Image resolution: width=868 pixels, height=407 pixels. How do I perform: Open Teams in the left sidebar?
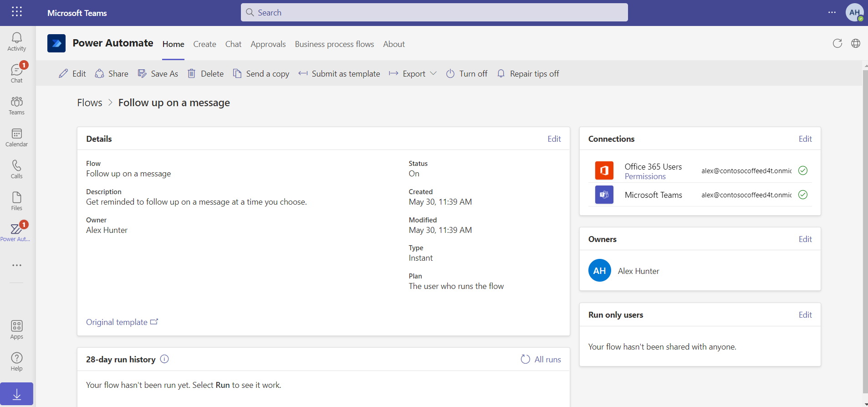(x=17, y=105)
